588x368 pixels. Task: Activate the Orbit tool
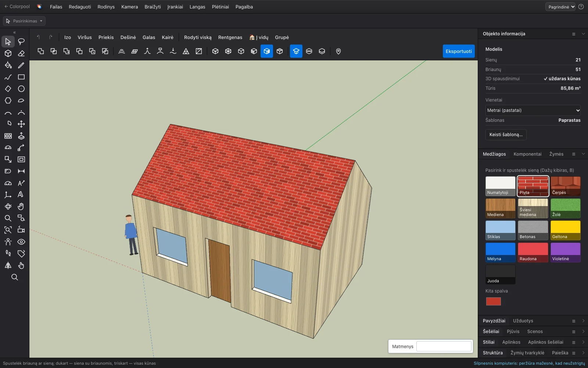pyautogui.click(x=8, y=206)
